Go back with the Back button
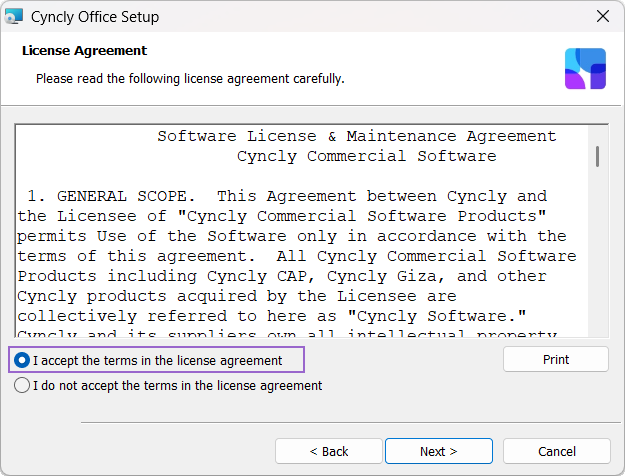Viewport: 625px width, 476px height. (329, 451)
